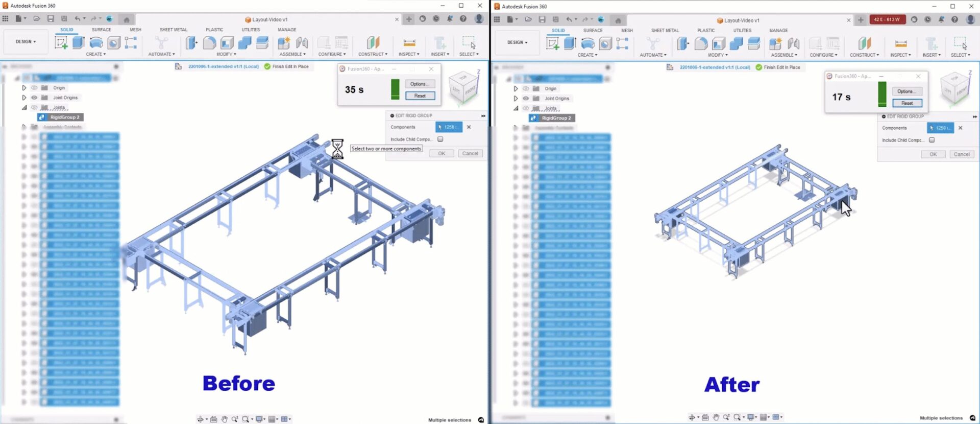Click green progress bar in left timer popup
Viewport: 980px width, 424px height.
pyautogui.click(x=395, y=89)
